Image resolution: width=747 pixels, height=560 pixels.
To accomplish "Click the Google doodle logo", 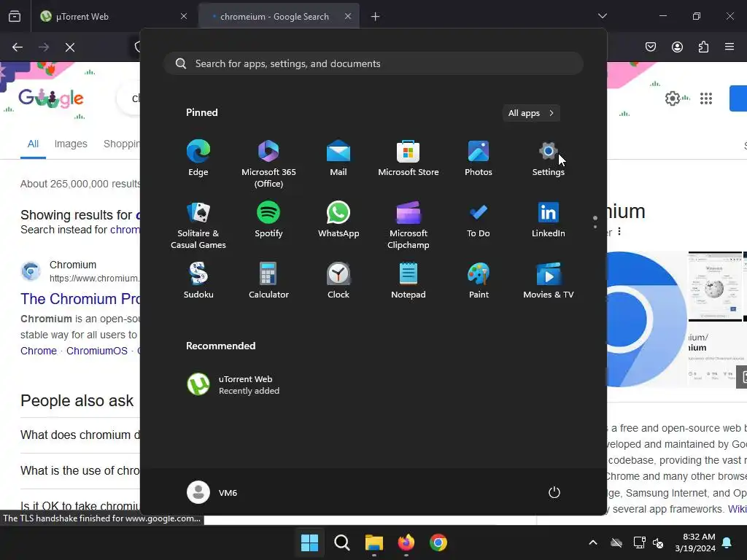I will (51, 98).
